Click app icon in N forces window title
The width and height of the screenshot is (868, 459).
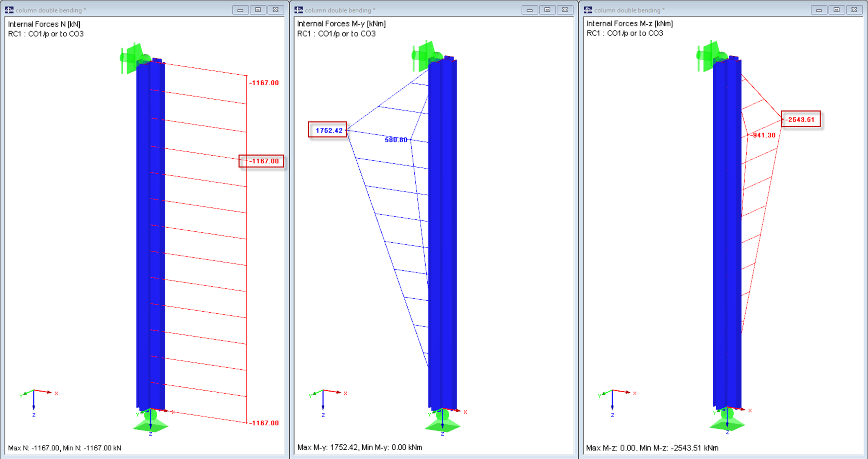point(9,10)
